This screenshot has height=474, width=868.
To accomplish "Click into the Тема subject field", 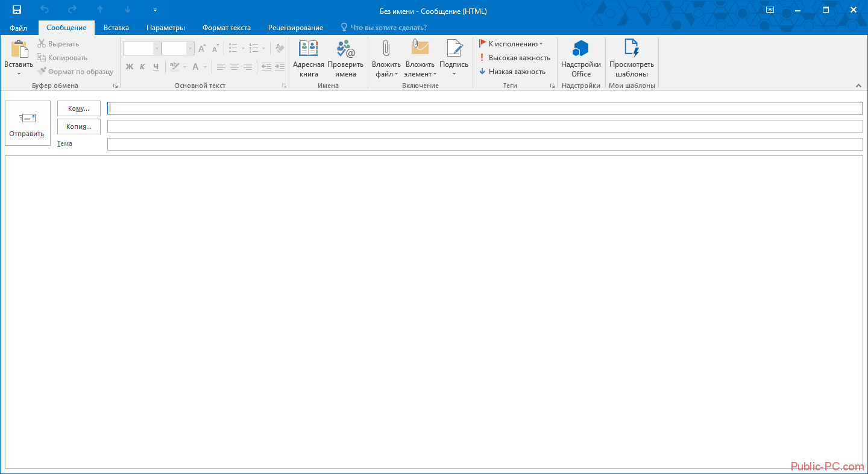I will 485,145.
